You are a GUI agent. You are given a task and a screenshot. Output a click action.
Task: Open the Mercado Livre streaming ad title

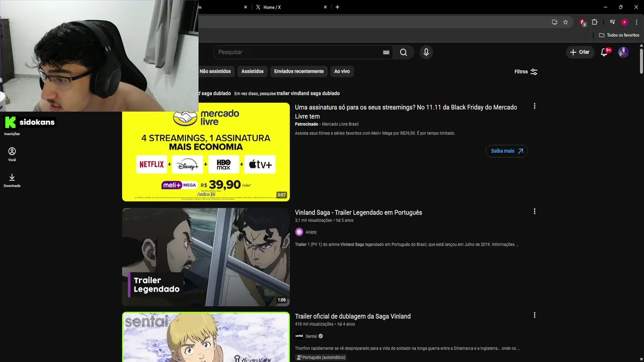406,112
